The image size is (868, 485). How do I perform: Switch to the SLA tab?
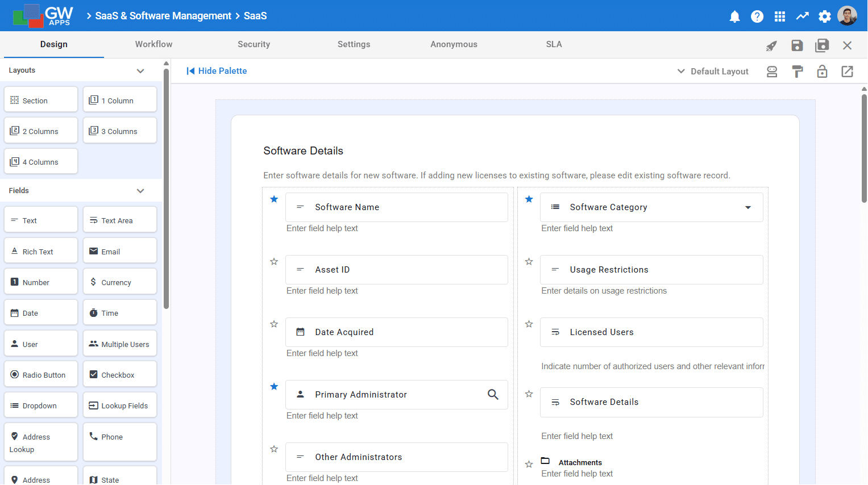(x=554, y=44)
